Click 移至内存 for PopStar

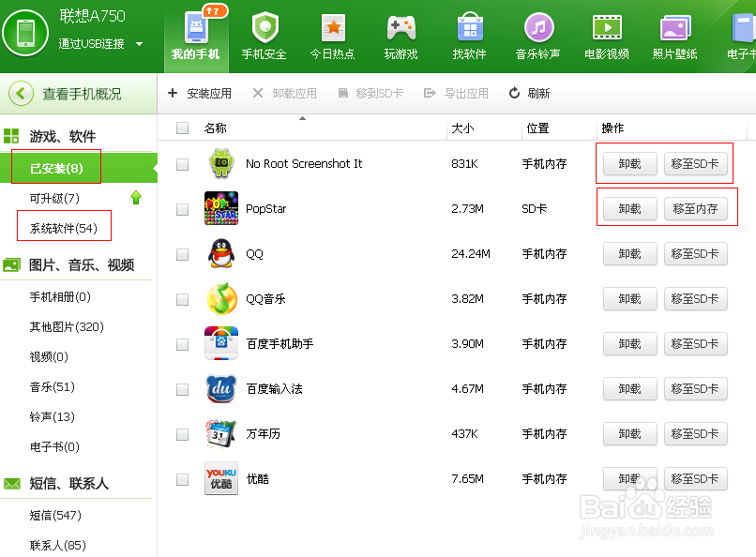pos(695,208)
